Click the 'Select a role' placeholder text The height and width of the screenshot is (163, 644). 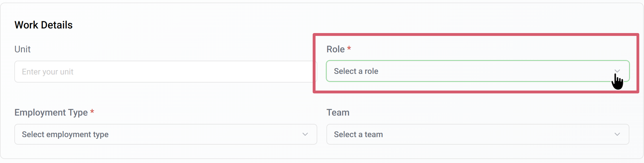356,71
